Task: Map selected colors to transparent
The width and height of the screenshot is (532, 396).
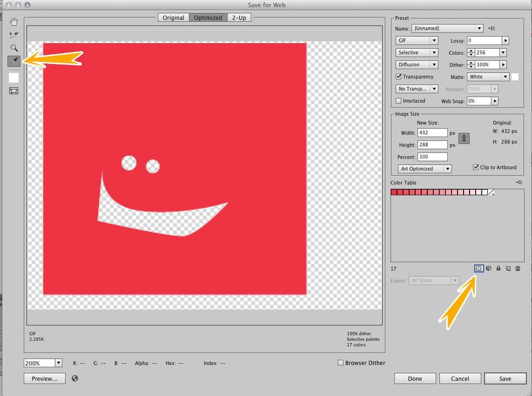Action: [x=479, y=269]
